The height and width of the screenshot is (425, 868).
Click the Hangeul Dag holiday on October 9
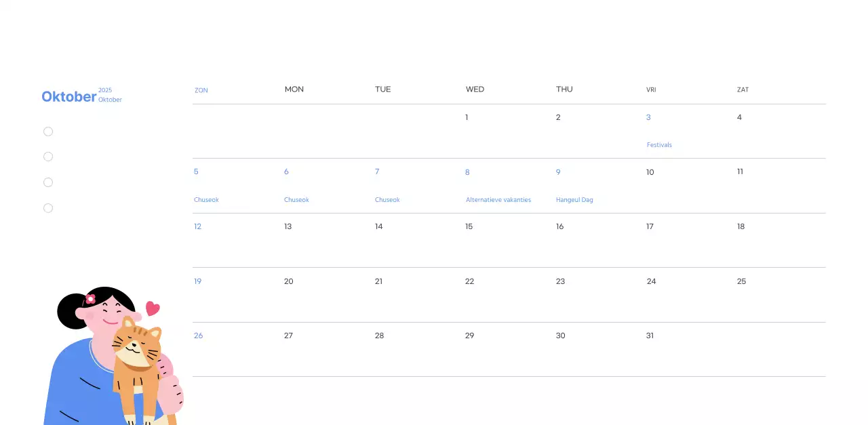click(x=574, y=199)
